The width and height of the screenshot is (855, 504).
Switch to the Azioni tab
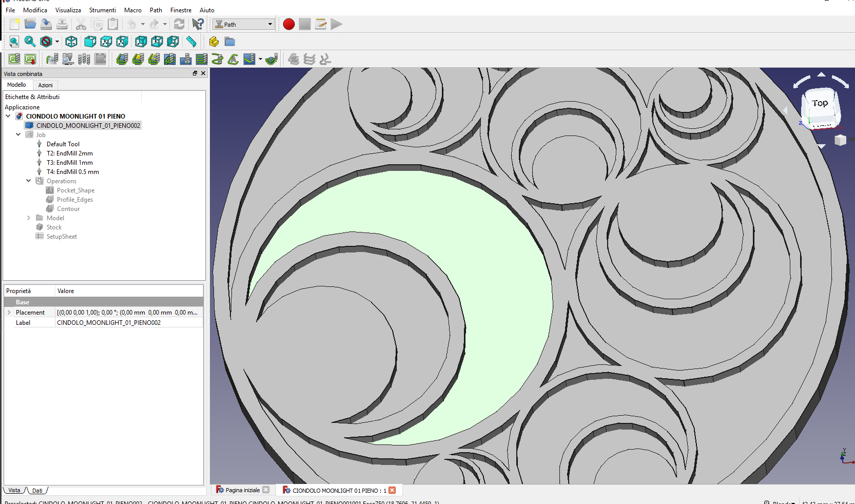click(45, 85)
